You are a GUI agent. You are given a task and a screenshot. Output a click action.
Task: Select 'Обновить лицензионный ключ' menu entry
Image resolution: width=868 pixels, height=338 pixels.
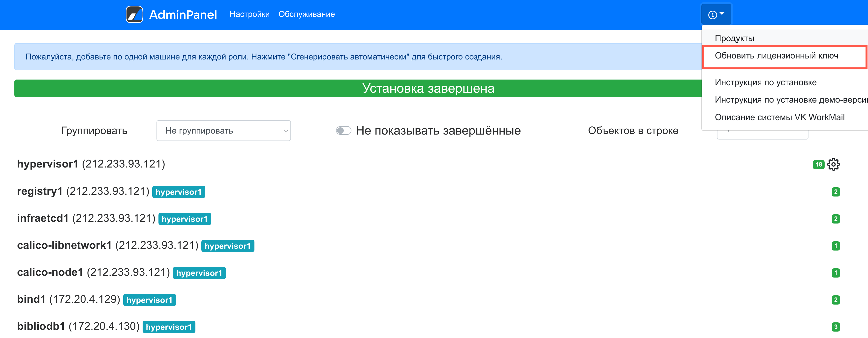776,56
